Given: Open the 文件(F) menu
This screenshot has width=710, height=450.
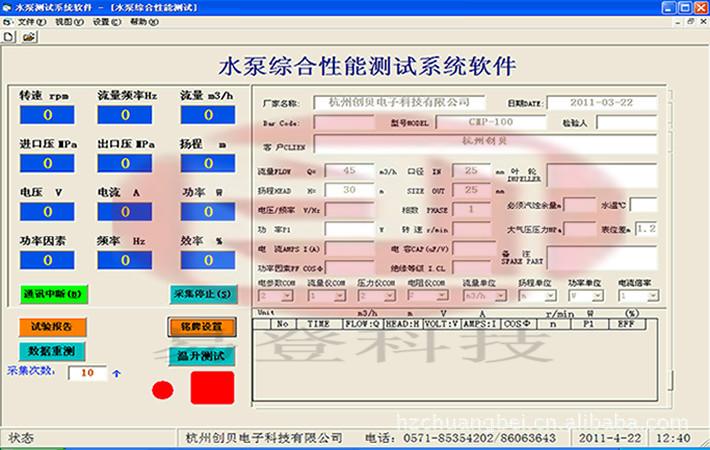Looking at the screenshot, I should (x=32, y=22).
